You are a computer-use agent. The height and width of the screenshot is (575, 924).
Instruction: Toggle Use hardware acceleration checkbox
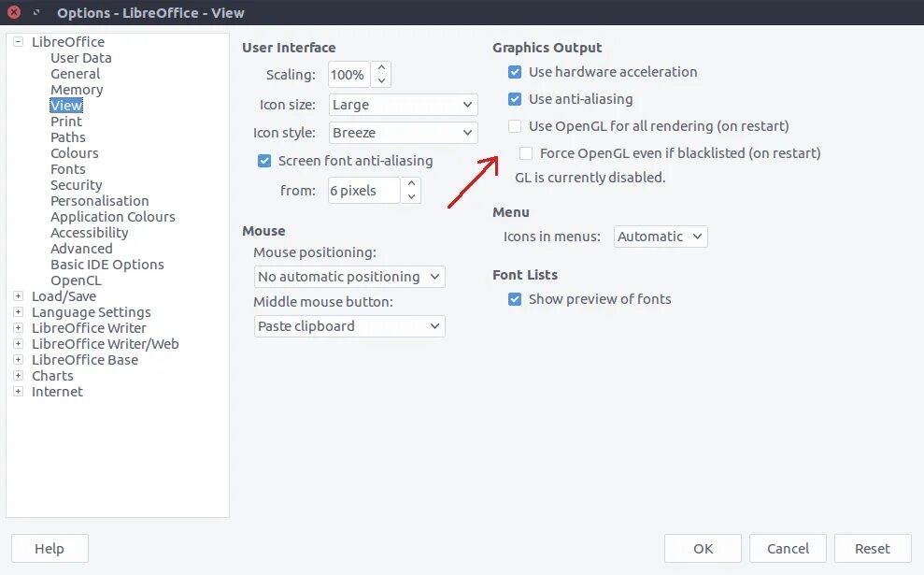pos(515,72)
